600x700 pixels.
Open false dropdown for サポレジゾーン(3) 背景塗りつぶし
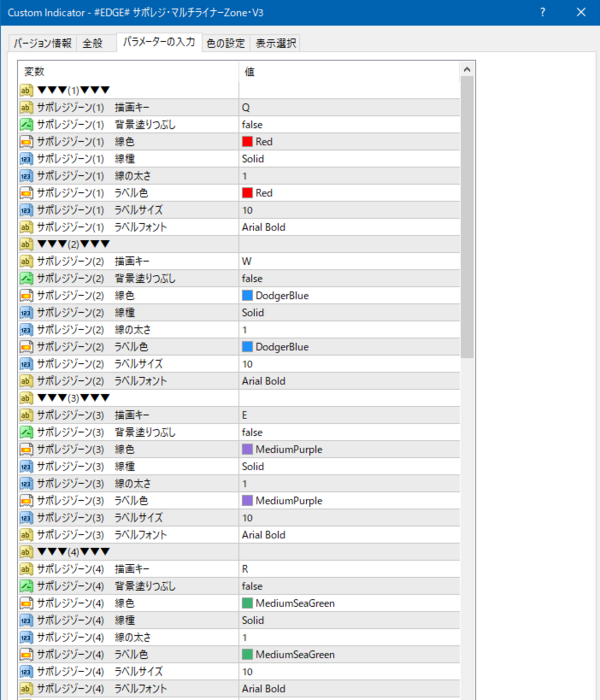pos(349,432)
